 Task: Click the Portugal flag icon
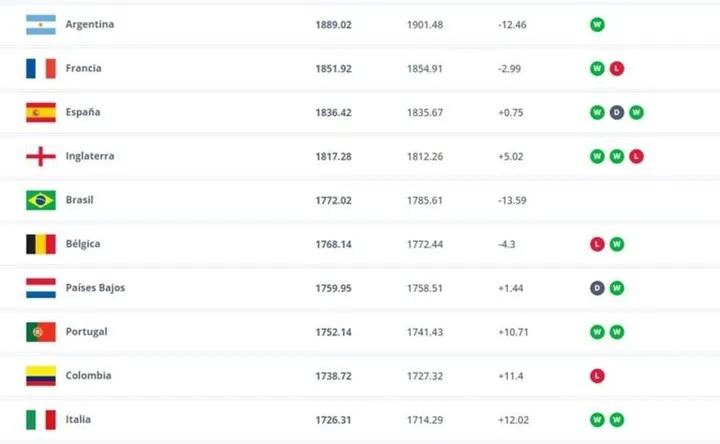(40, 332)
